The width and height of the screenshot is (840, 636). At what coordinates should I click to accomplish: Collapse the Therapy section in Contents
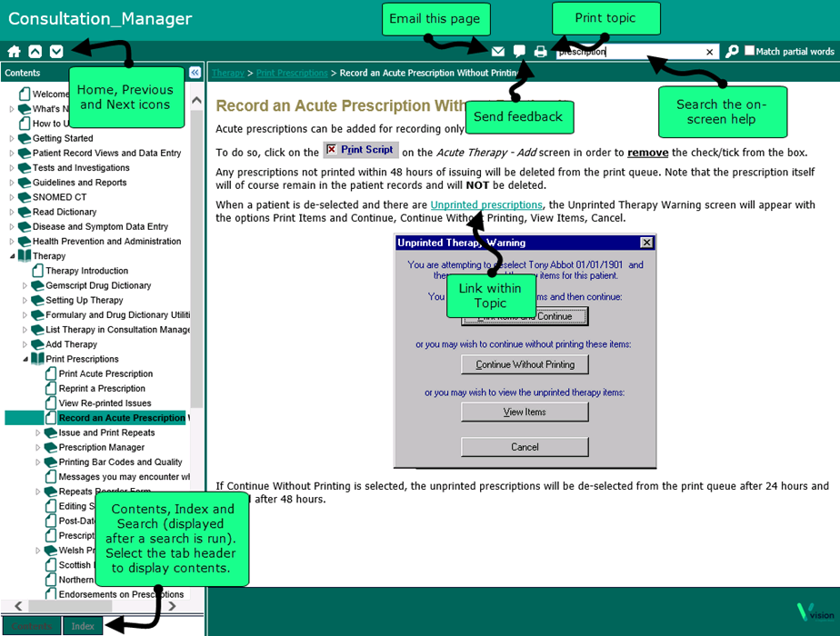click(12, 256)
